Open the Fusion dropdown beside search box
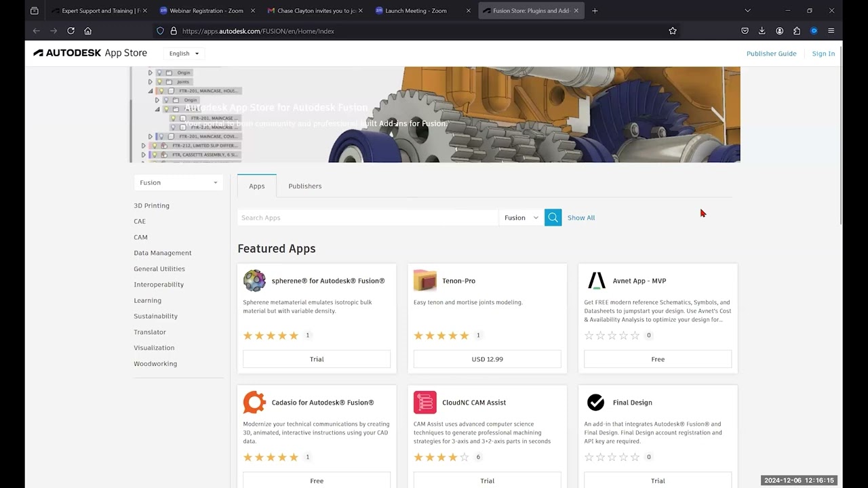Image resolution: width=868 pixels, height=488 pixels. tap(521, 218)
